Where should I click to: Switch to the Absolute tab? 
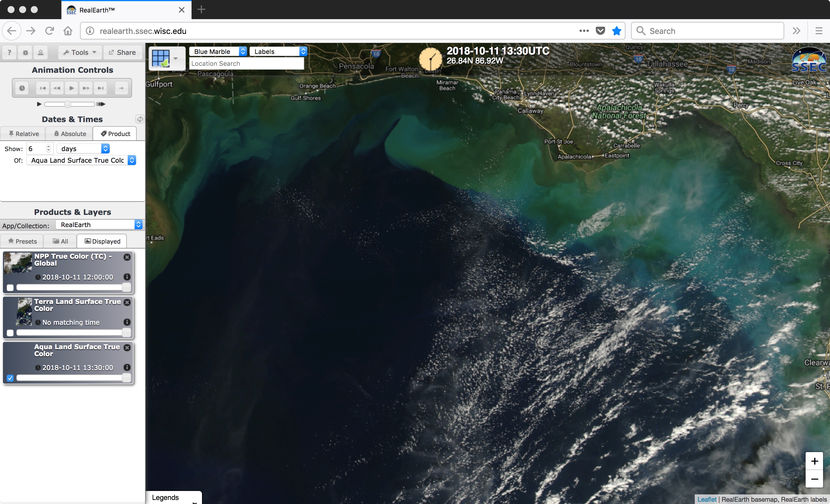point(70,134)
